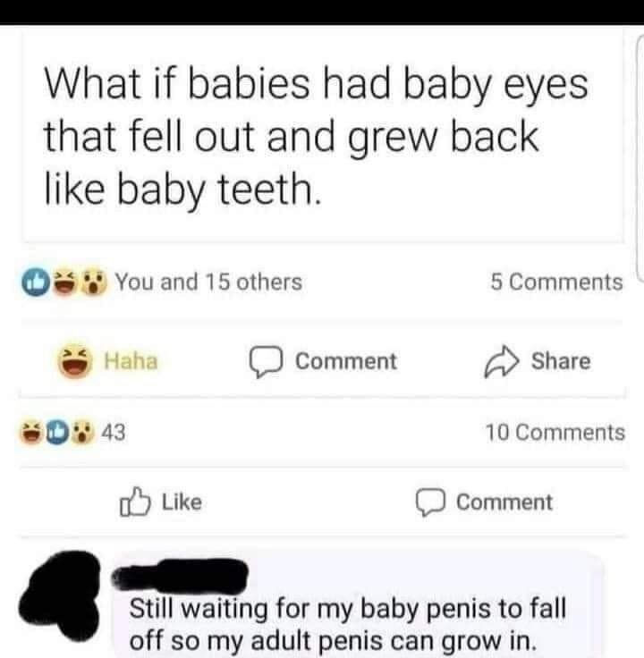The height and width of the screenshot is (658, 644).
Task: View who reacted via the 43 count
Action: (113, 433)
